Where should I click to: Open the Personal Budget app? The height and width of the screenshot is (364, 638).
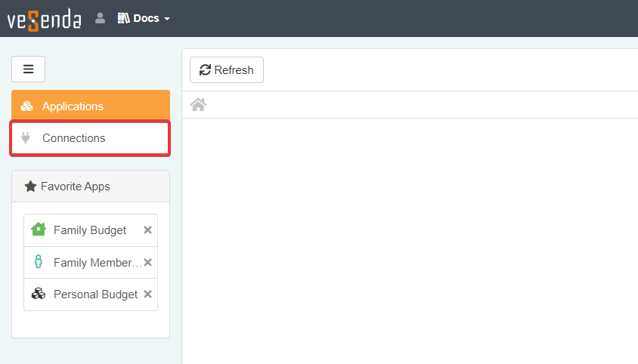pyautogui.click(x=95, y=295)
